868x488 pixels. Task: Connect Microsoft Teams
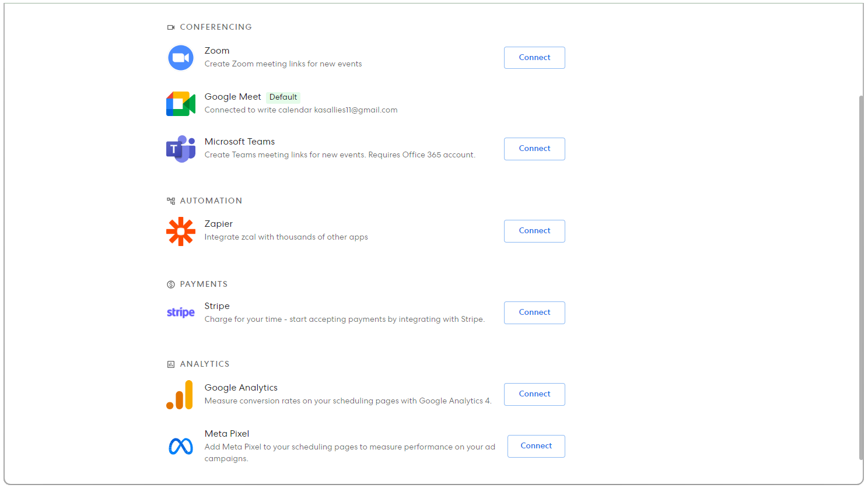[534, 149]
